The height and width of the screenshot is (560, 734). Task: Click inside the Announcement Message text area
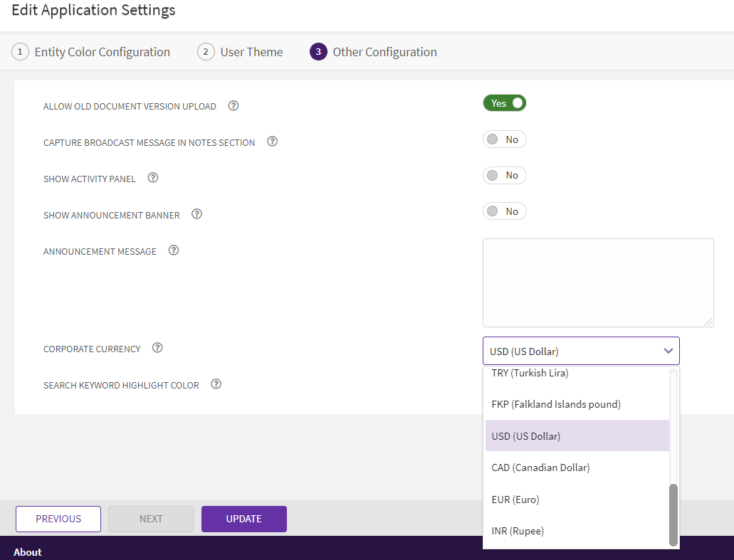click(x=597, y=282)
